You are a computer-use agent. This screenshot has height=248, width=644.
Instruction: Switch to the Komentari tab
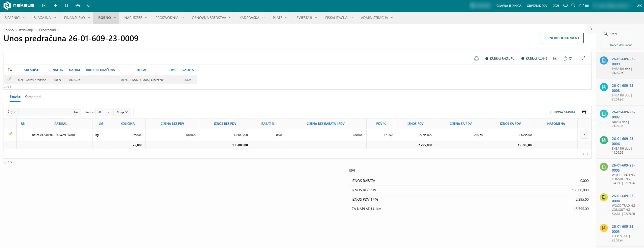tap(33, 97)
